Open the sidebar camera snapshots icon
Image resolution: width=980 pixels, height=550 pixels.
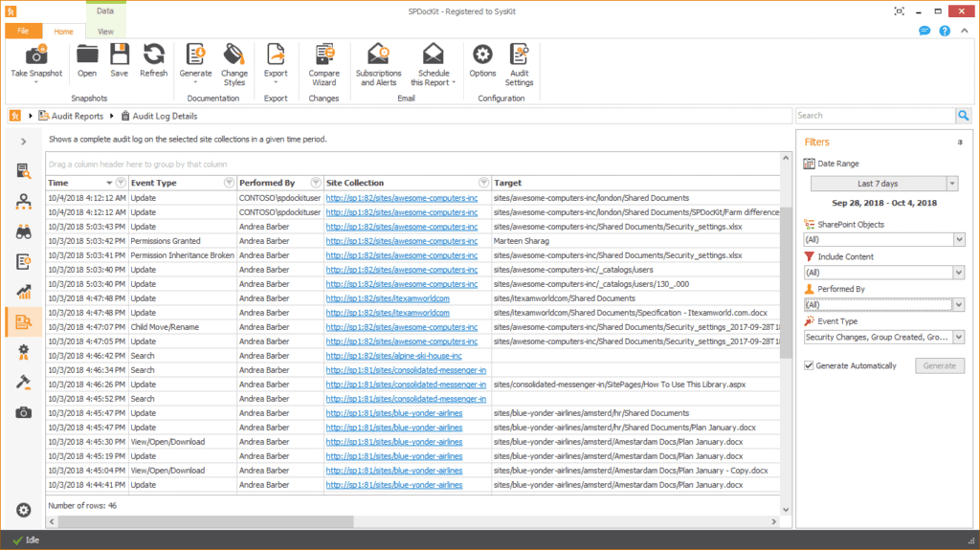[x=24, y=412]
